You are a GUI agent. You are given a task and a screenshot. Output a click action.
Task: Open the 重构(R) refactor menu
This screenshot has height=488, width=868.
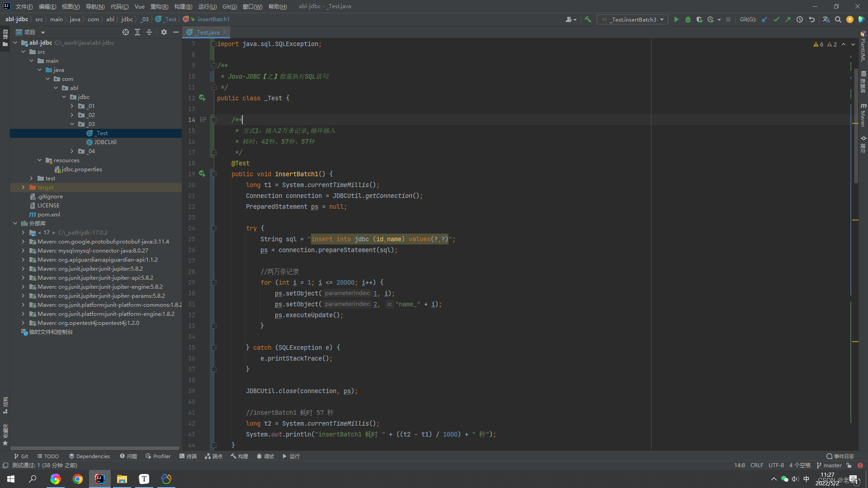(159, 6)
